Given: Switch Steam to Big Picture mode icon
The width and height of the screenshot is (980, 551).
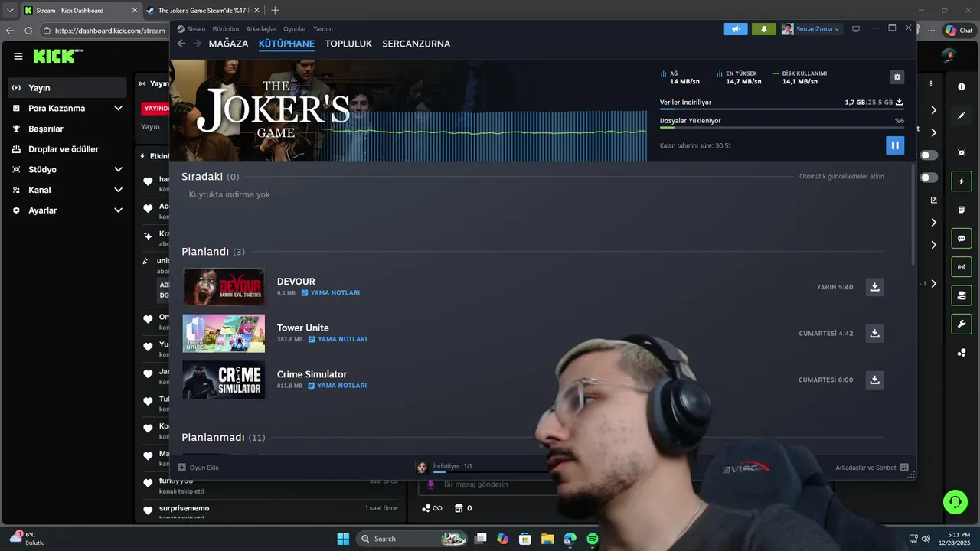Looking at the screenshot, I should coord(856,29).
